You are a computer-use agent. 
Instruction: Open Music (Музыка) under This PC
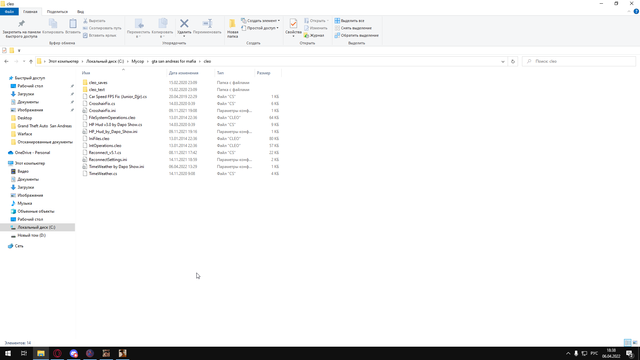[24, 203]
